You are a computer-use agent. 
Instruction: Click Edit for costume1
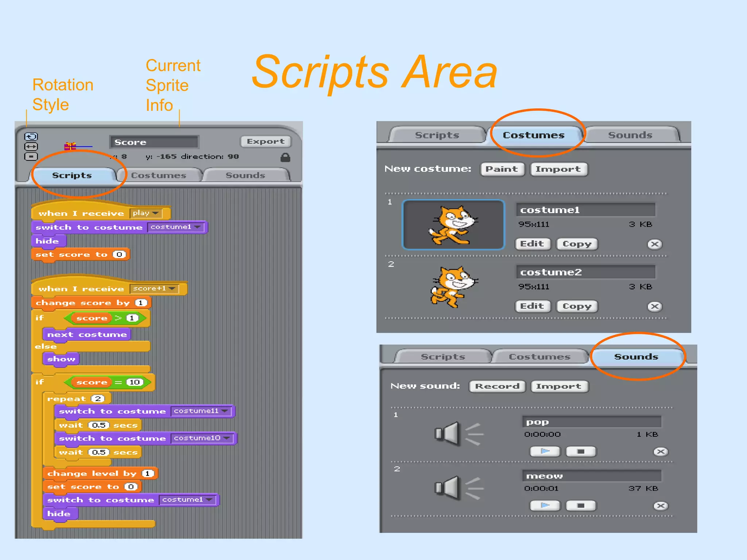533,244
